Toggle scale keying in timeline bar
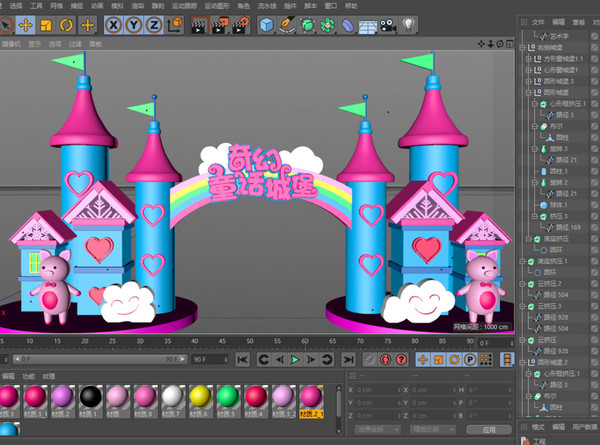Image resolution: width=600 pixels, height=445 pixels. tap(439, 360)
